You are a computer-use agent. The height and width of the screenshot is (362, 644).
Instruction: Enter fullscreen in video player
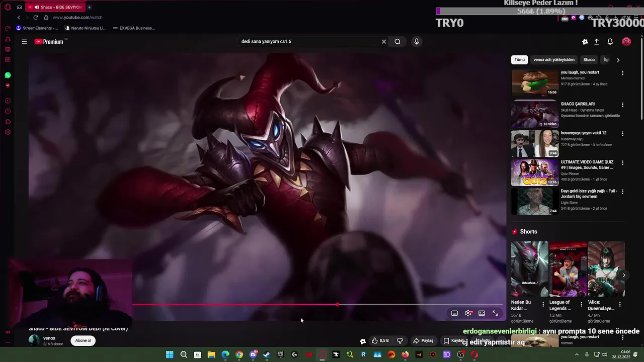click(x=495, y=313)
